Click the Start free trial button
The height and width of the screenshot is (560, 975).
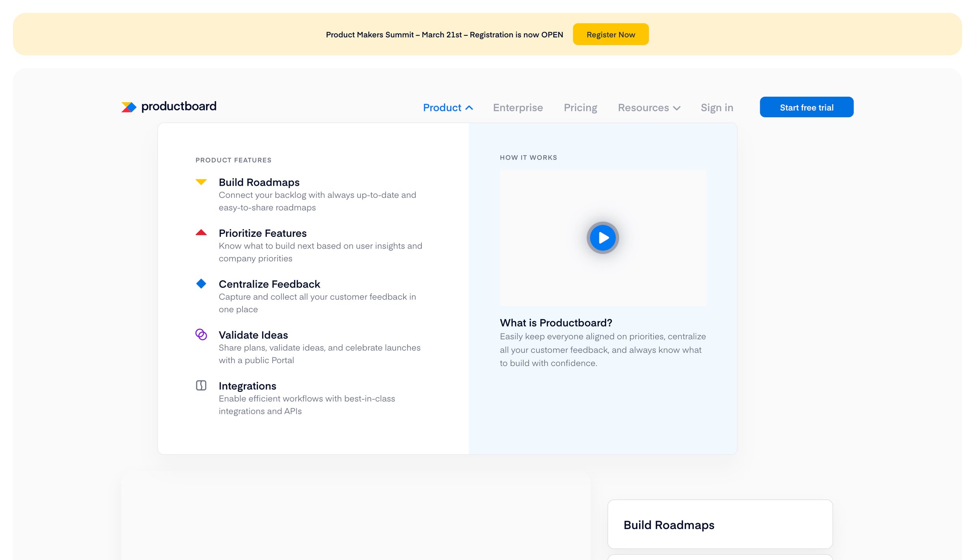(x=806, y=107)
